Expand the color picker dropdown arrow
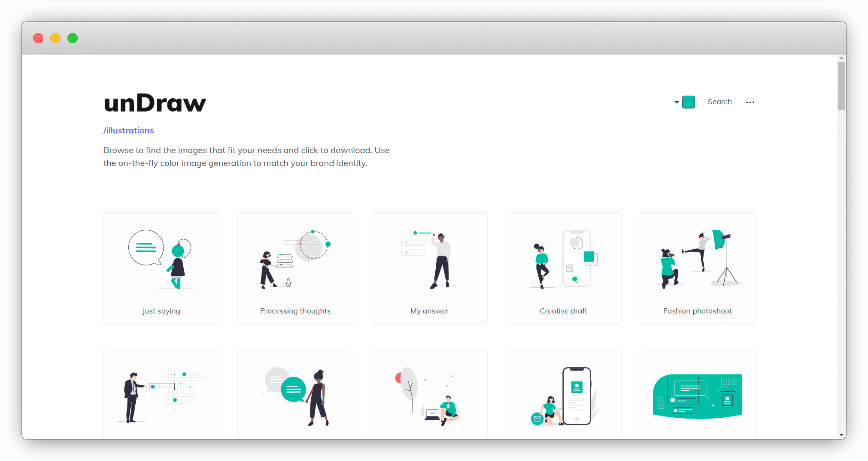 [677, 102]
